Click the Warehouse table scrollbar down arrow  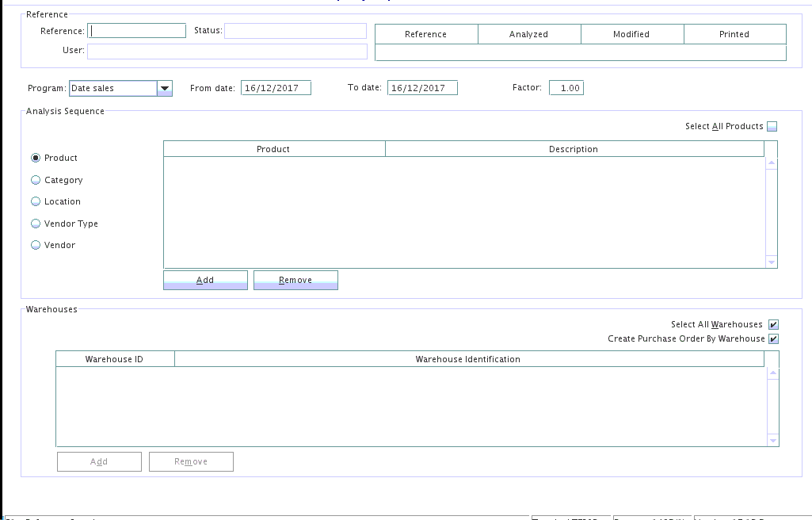(773, 440)
